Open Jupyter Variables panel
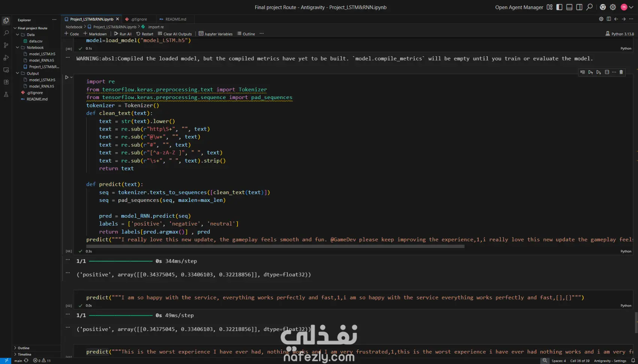 tap(216, 34)
